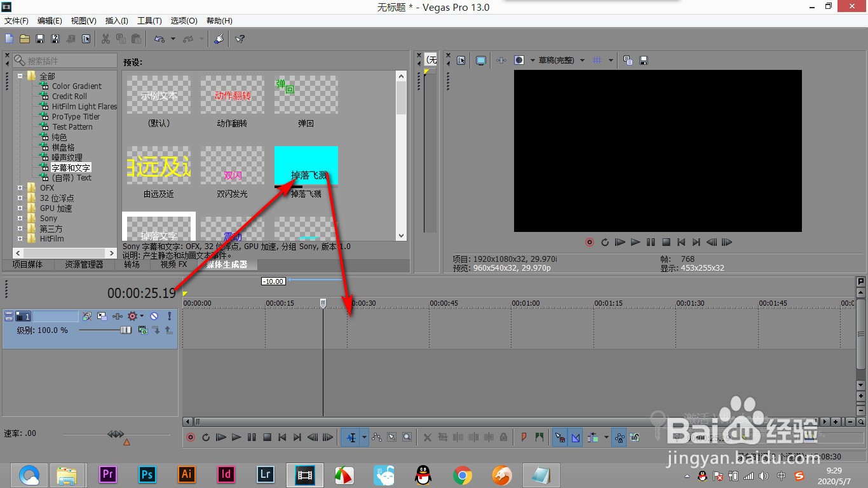The image size is (868, 488).
Task: Open the 文件(F) menu
Action: [17, 21]
